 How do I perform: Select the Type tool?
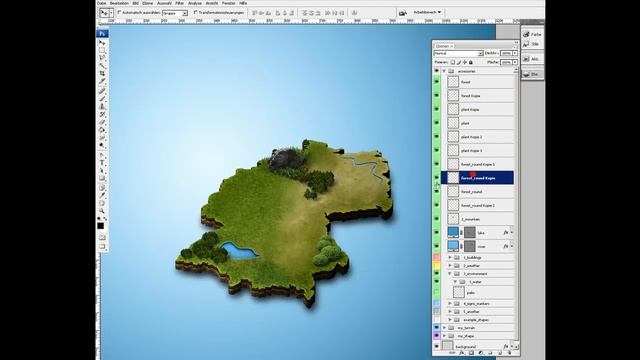click(x=102, y=163)
